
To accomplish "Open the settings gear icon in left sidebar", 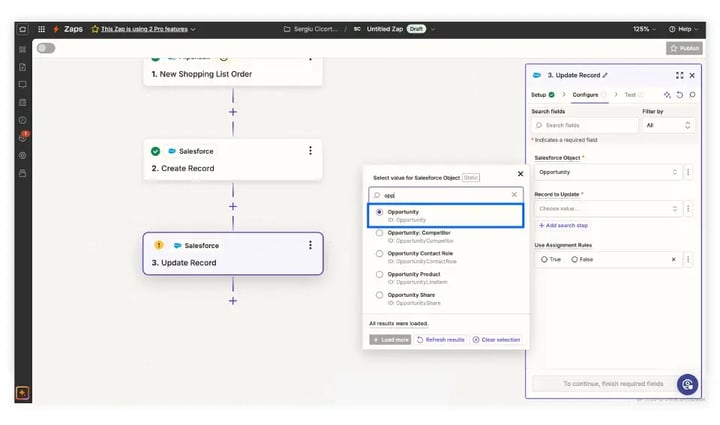I will coord(22,156).
